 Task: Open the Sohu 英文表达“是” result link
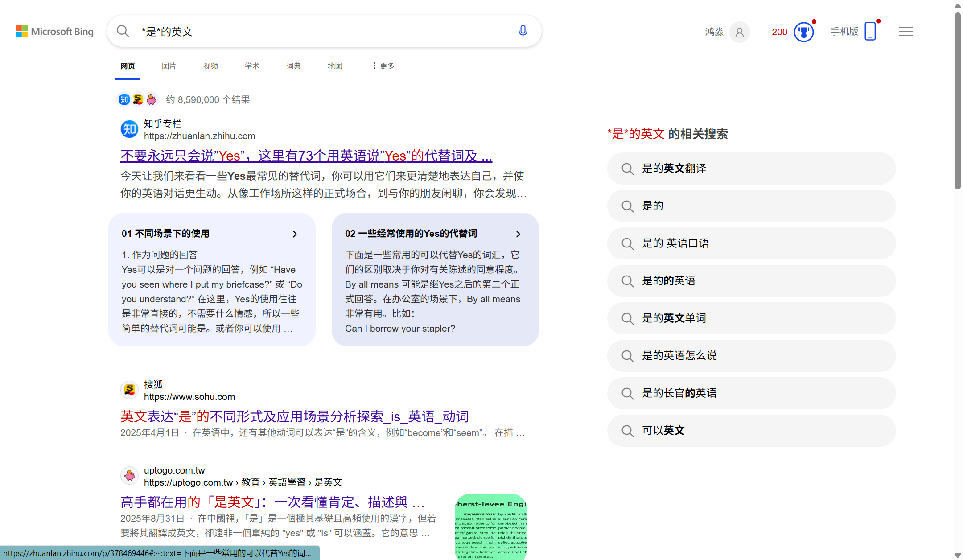coord(294,416)
